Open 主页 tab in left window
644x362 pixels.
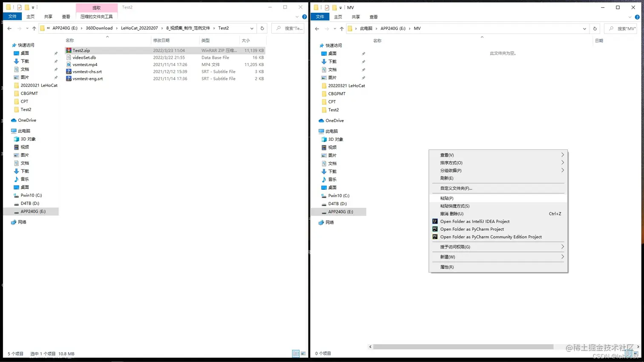point(30,17)
